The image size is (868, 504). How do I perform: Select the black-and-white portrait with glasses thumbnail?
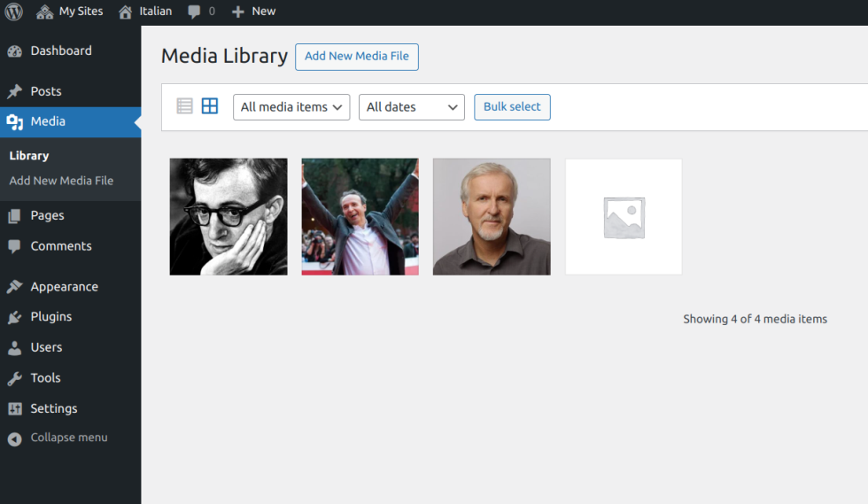tap(229, 217)
